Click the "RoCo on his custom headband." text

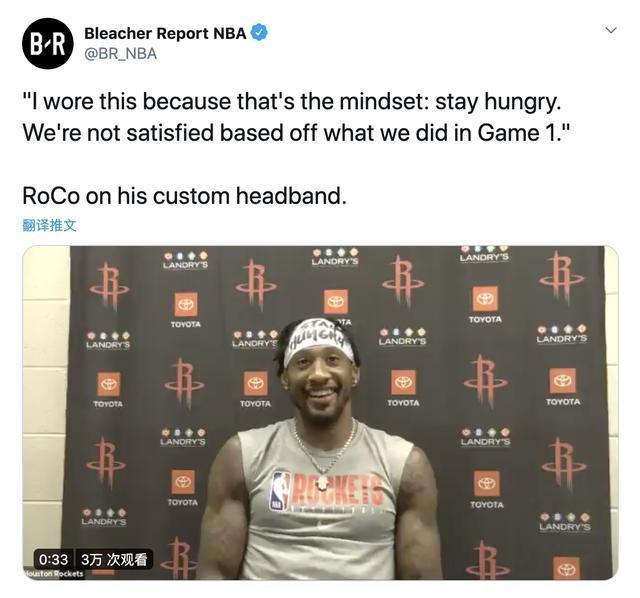click(x=184, y=196)
